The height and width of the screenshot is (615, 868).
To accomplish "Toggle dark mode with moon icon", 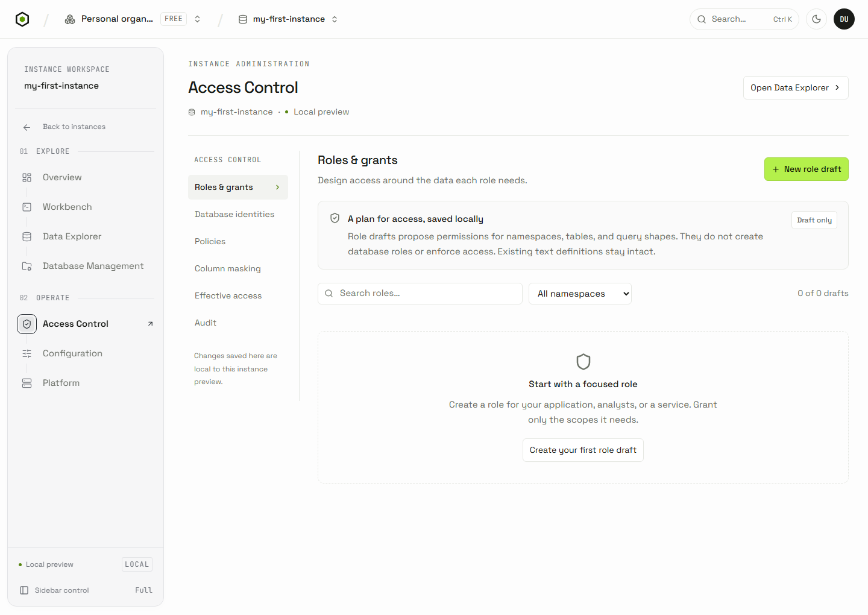I will coord(816,19).
